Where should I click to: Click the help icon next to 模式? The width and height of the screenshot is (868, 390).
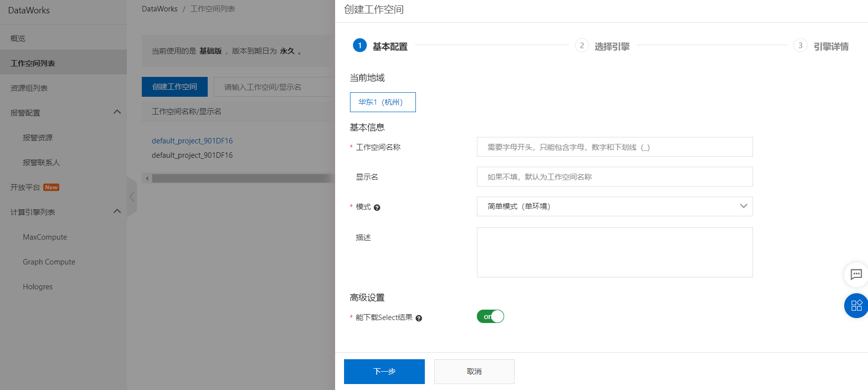point(377,207)
